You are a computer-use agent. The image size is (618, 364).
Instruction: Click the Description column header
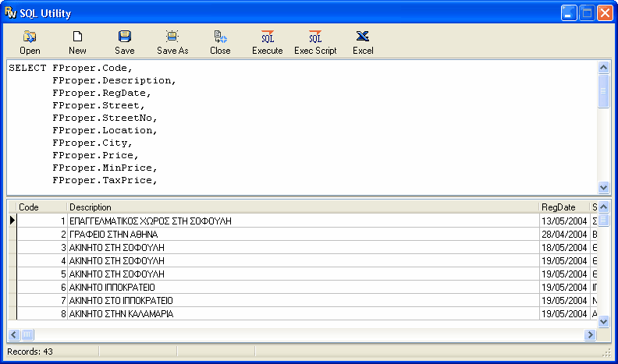coord(303,207)
